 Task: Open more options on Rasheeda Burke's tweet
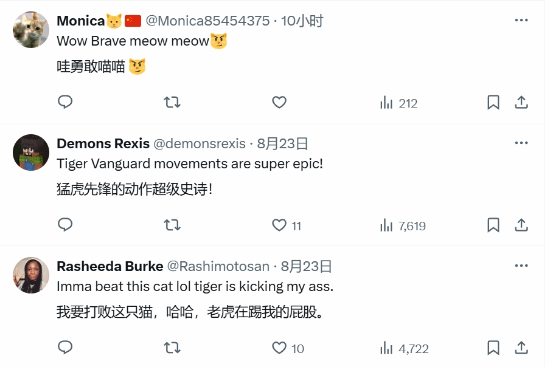(521, 266)
